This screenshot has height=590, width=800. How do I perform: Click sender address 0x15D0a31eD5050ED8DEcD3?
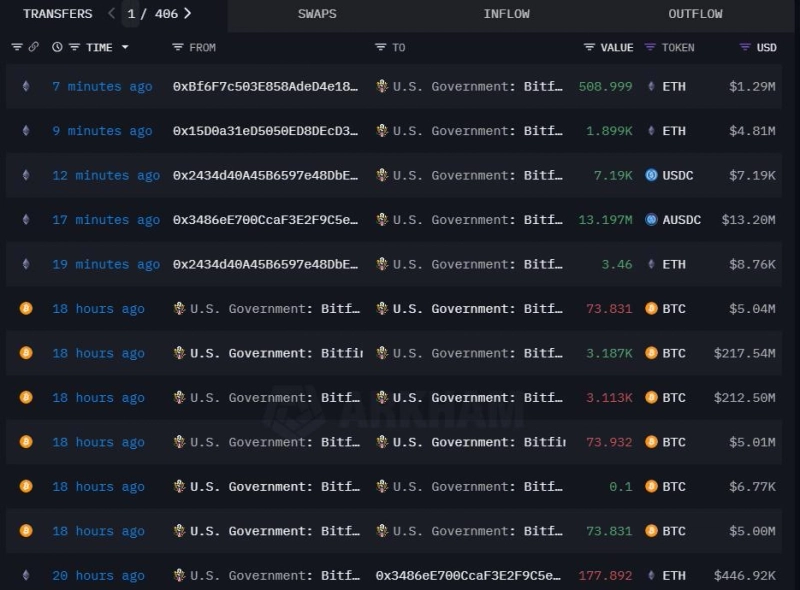pyautogui.click(x=265, y=131)
